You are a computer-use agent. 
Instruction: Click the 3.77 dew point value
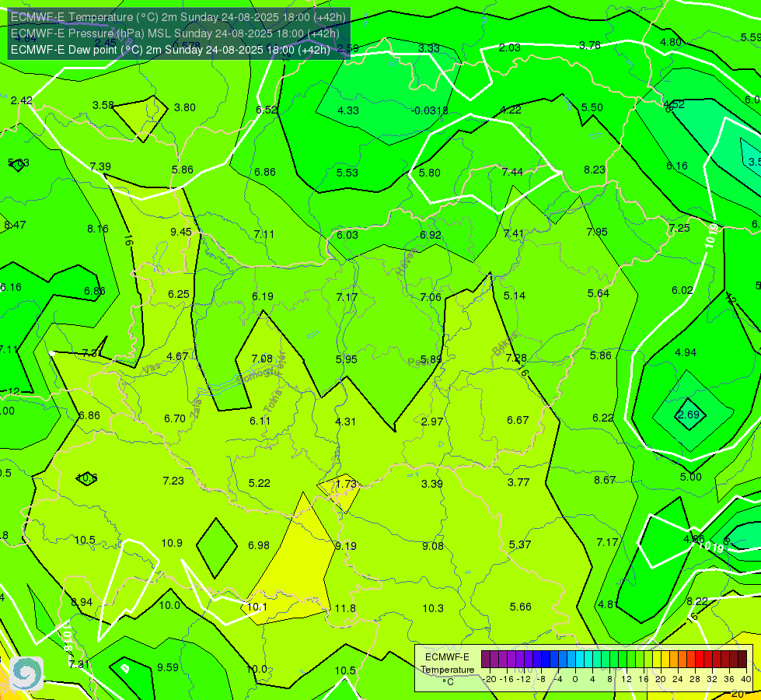[x=518, y=482]
